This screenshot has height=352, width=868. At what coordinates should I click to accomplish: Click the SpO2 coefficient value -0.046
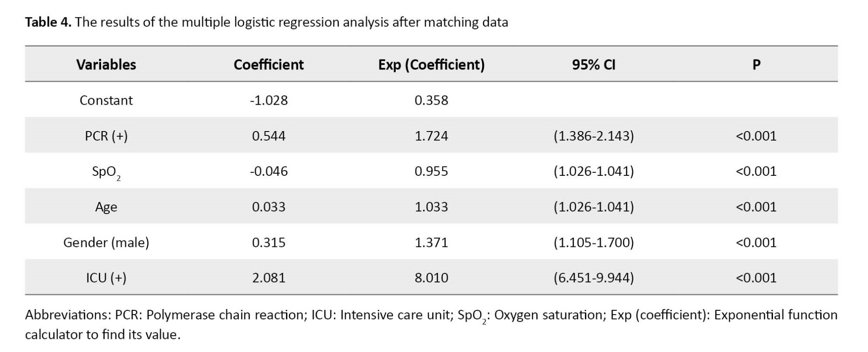click(x=269, y=171)
